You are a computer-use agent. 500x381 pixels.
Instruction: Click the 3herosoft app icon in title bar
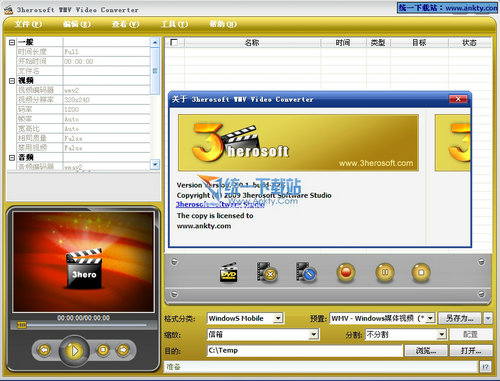click(8, 10)
